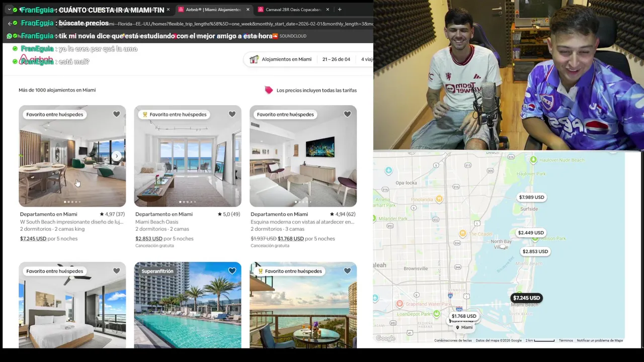The image size is (644, 362).
Task: Click the Grapeland Water Park marker
Action: point(399,304)
